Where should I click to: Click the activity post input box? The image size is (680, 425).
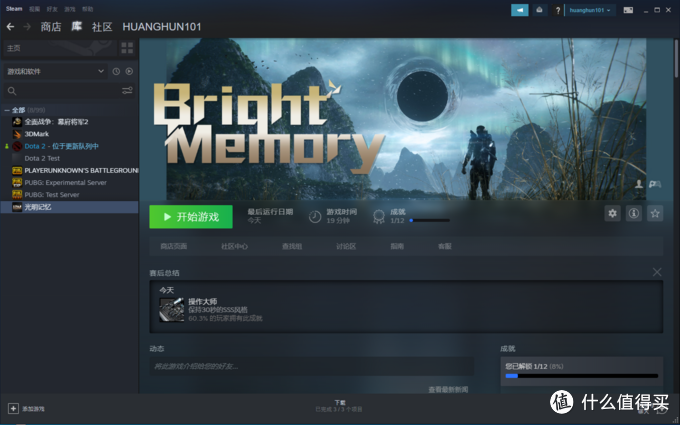311,366
